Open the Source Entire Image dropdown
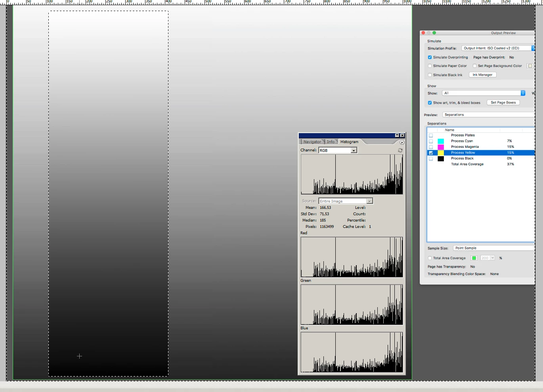Image resolution: width=543 pixels, height=392 pixels. point(346,201)
